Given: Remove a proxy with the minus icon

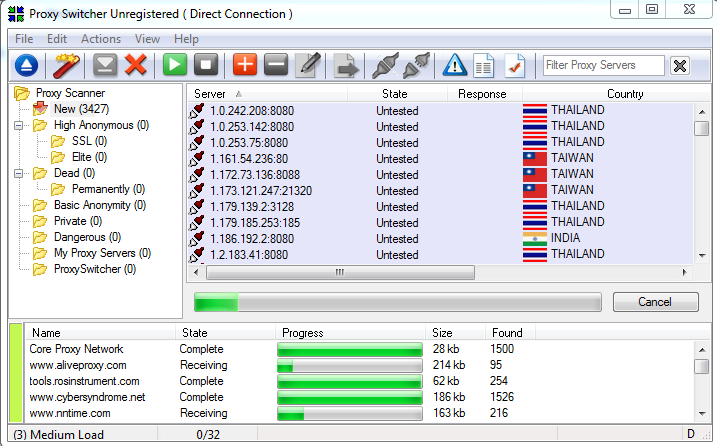Looking at the screenshot, I should coord(276,64).
